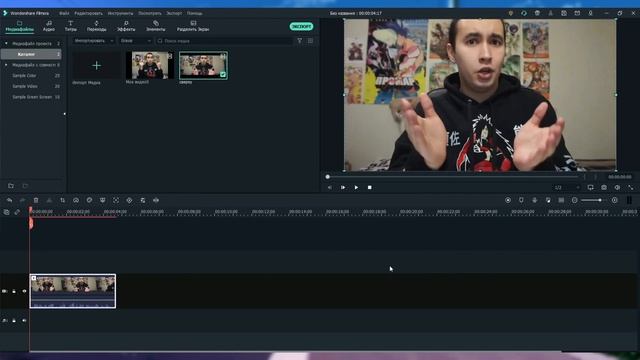Click the Add track manager icon
The width and height of the screenshot is (640, 360).
pyautogui.click(x=6, y=212)
